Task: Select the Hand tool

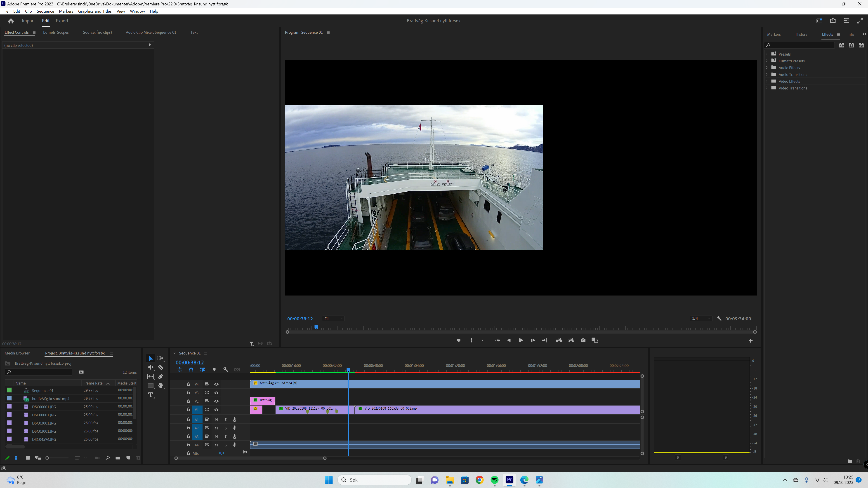Action: coord(161,386)
